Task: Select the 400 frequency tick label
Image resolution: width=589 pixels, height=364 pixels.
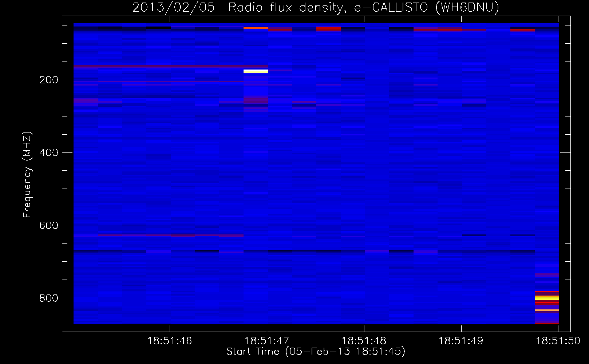Action: (49, 153)
